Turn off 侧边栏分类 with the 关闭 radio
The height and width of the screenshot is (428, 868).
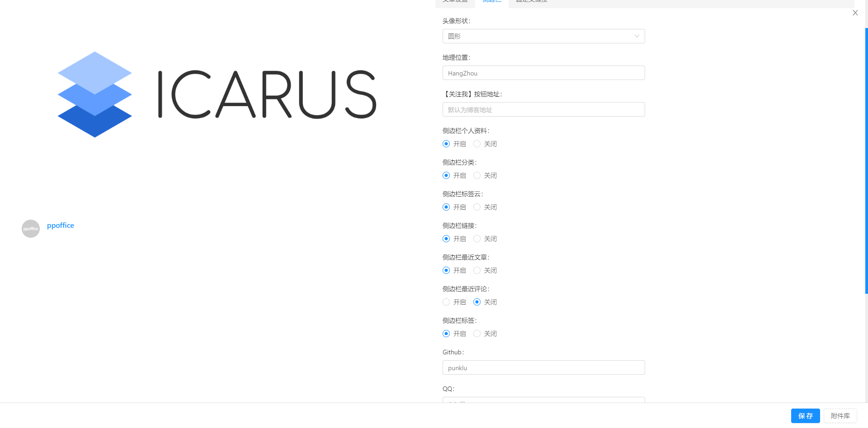tap(476, 175)
